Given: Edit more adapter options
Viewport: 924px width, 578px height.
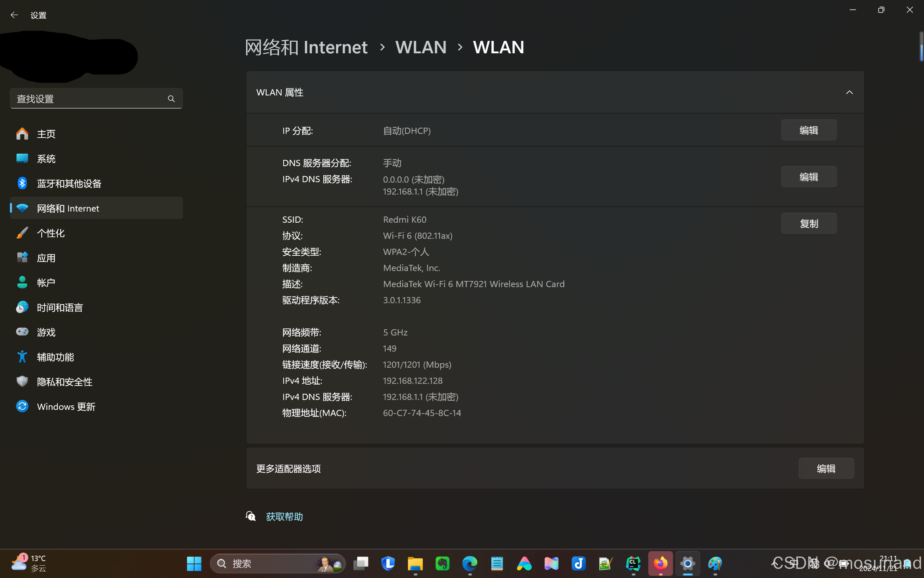Looking at the screenshot, I should pyautogui.click(x=826, y=469).
